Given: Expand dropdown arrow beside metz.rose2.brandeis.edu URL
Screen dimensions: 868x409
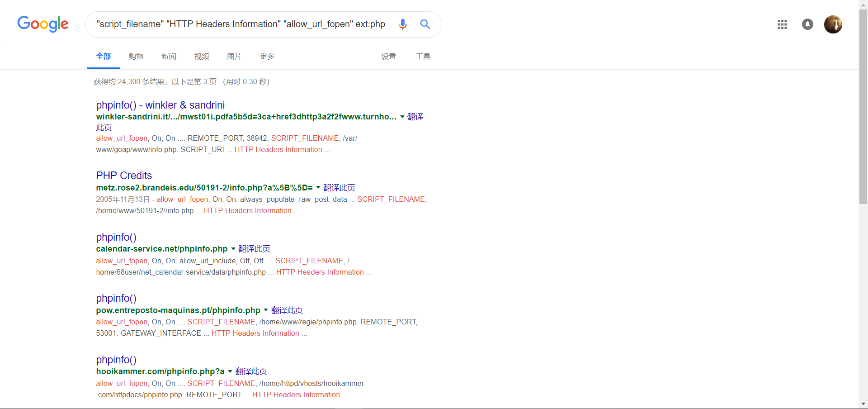Looking at the screenshot, I should pyautogui.click(x=318, y=187).
